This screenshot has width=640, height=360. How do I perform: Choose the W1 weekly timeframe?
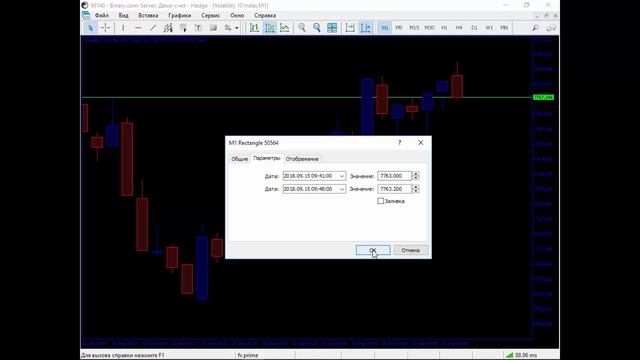pos(489,28)
